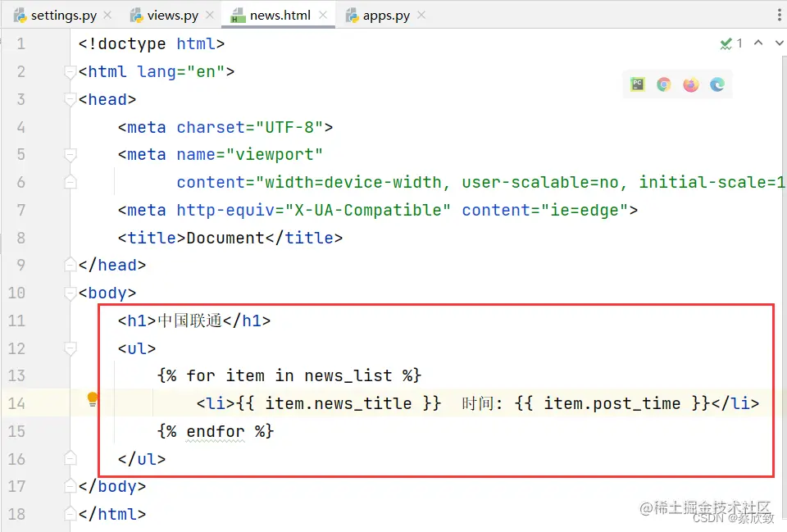Jump to previous highlighted problem arrow
Viewport: 787px width, 532px height.
point(758,43)
